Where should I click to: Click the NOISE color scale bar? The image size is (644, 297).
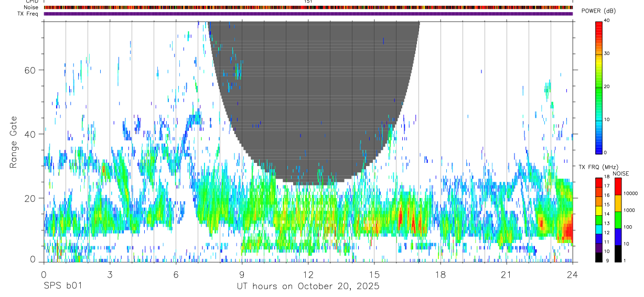point(618,219)
